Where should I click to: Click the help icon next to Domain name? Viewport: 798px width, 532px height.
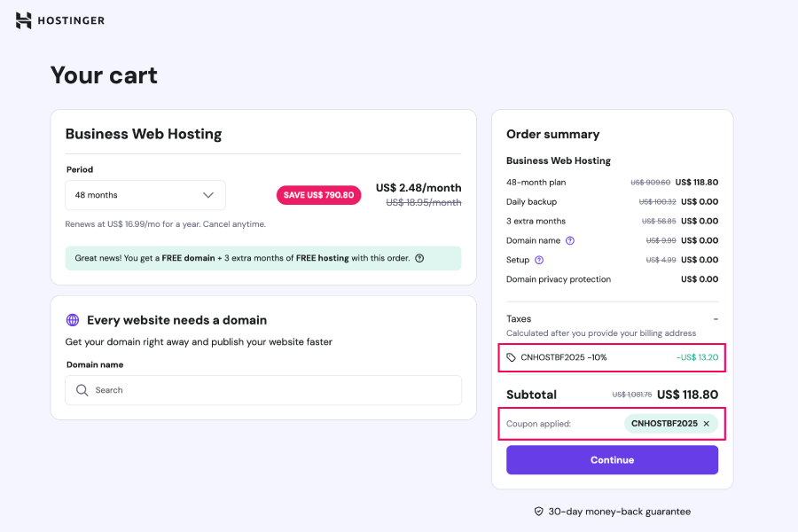pos(570,240)
